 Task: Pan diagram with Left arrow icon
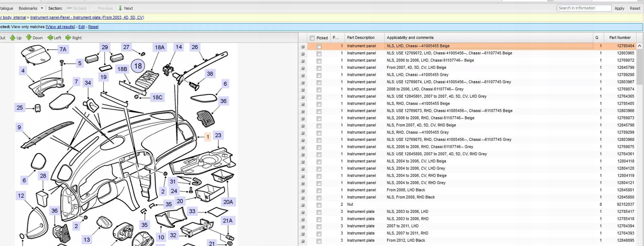pos(50,38)
